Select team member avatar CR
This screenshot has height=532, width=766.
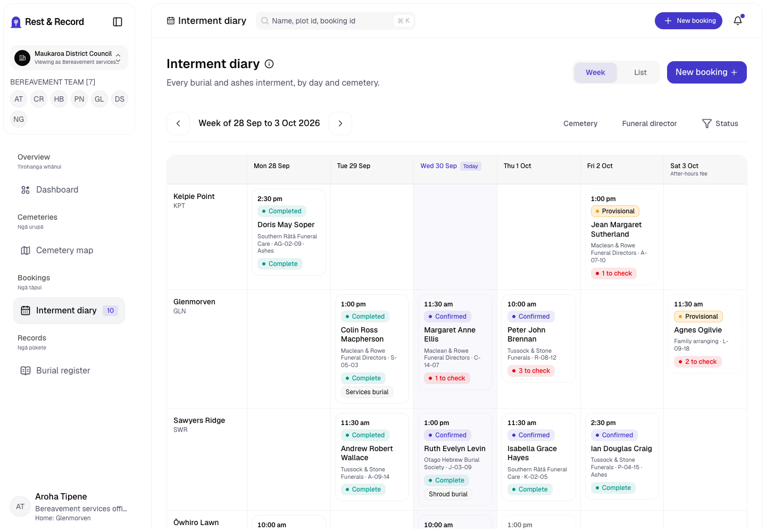(39, 99)
